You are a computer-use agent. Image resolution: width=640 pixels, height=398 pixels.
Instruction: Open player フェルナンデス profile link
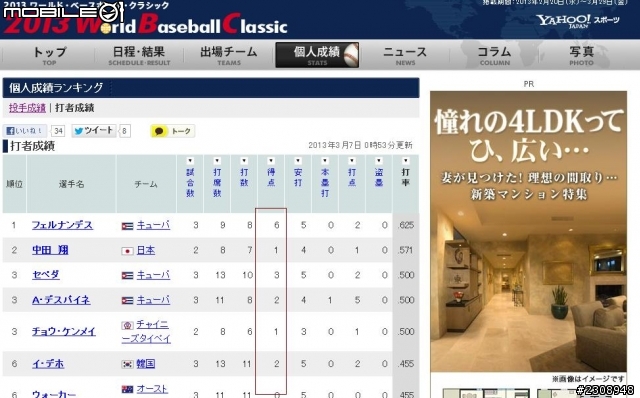click(x=62, y=225)
